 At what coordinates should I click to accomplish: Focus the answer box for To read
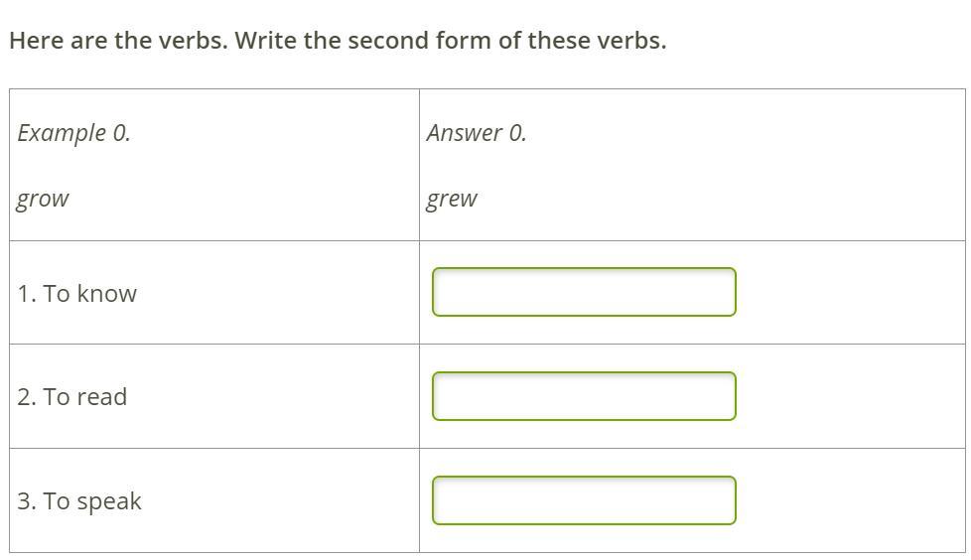584,396
